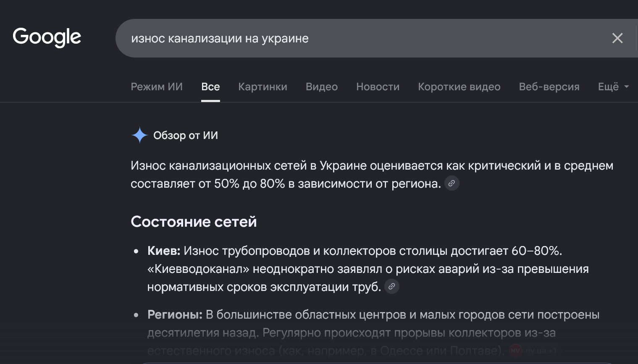Open the Google logo homepage

pos(47,38)
